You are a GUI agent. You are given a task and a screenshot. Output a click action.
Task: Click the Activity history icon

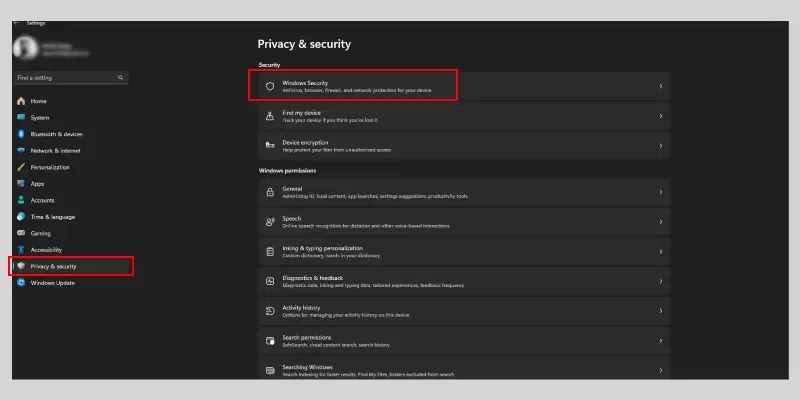tap(270, 311)
